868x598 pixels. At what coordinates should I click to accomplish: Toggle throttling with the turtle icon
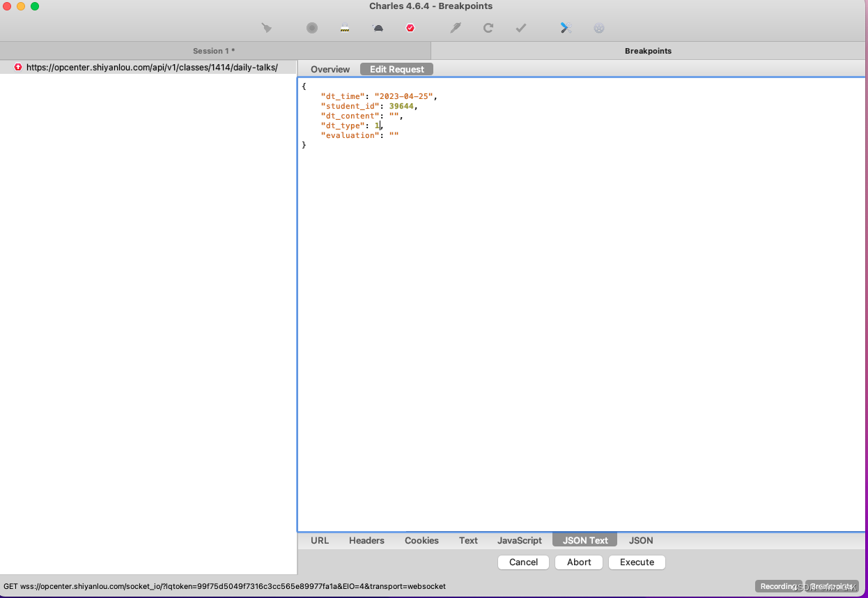(378, 28)
